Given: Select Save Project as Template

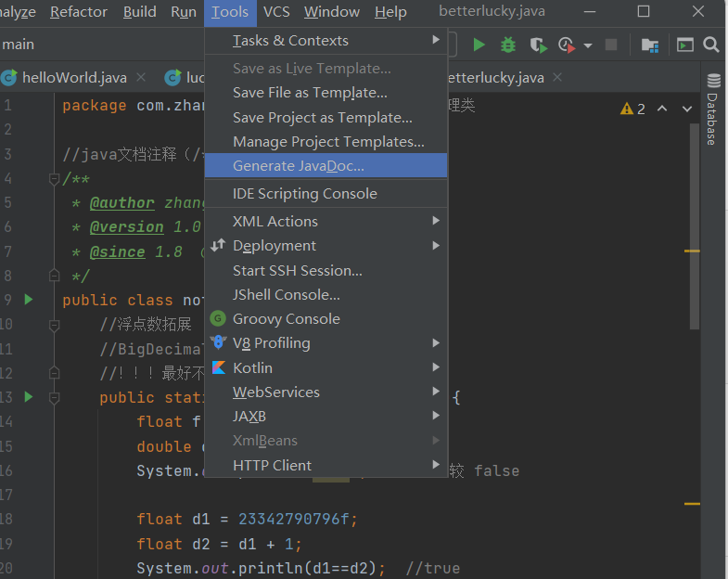Looking at the screenshot, I should (326, 117).
